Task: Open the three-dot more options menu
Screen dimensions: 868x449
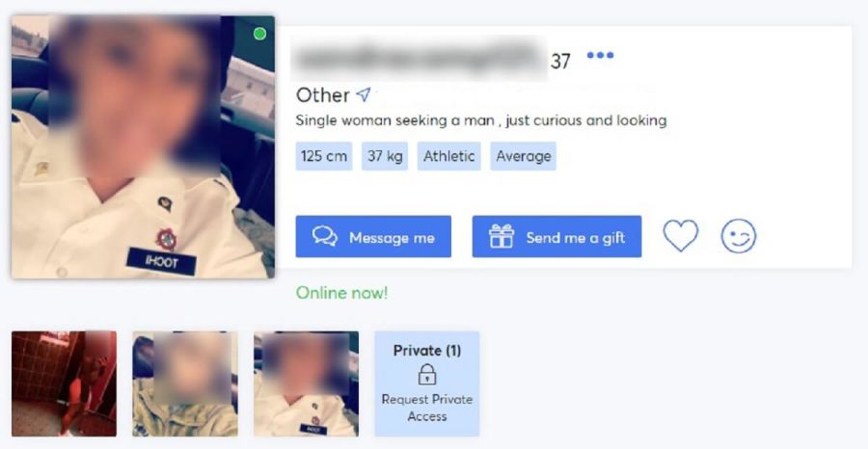Action: click(600, 55)
